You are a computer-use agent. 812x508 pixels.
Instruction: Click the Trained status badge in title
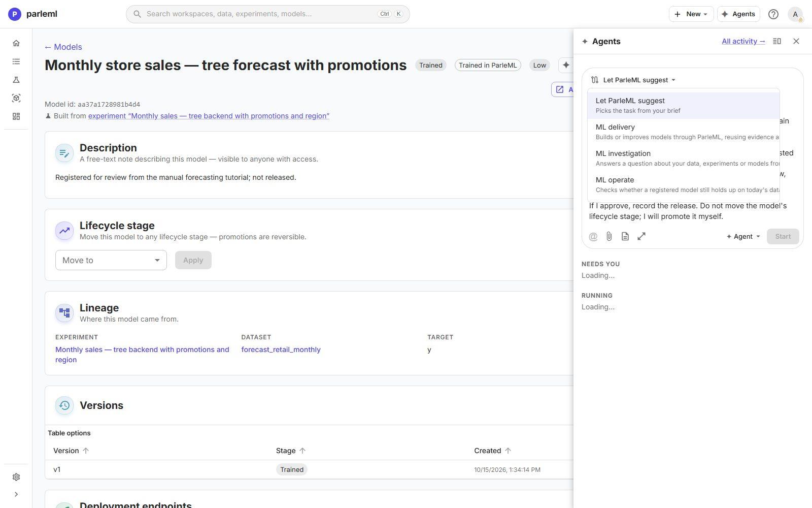(x=431, y=65)
